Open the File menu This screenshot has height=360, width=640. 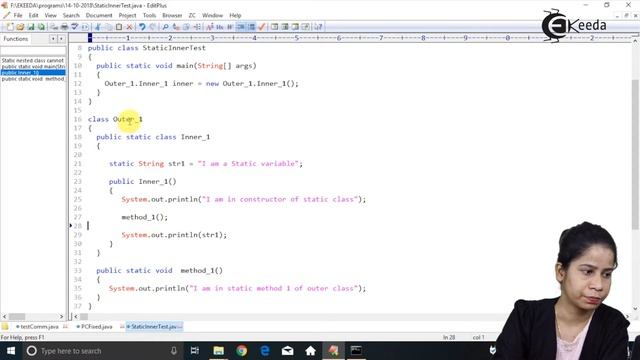coord(18,16)
